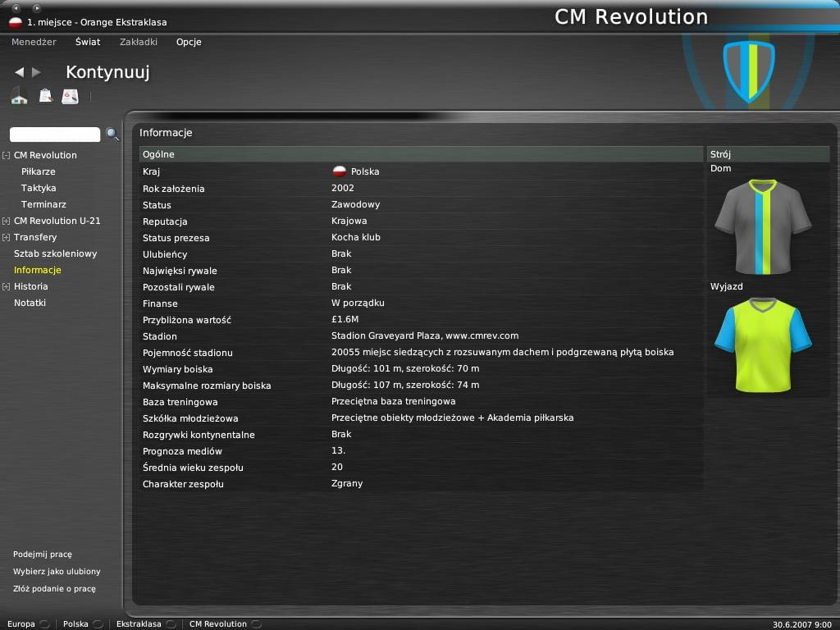The height and width of the screenshot is (630, 840).
Task: Click Wybierz jako ulubiony link
Action: click(x=57, y=572)
